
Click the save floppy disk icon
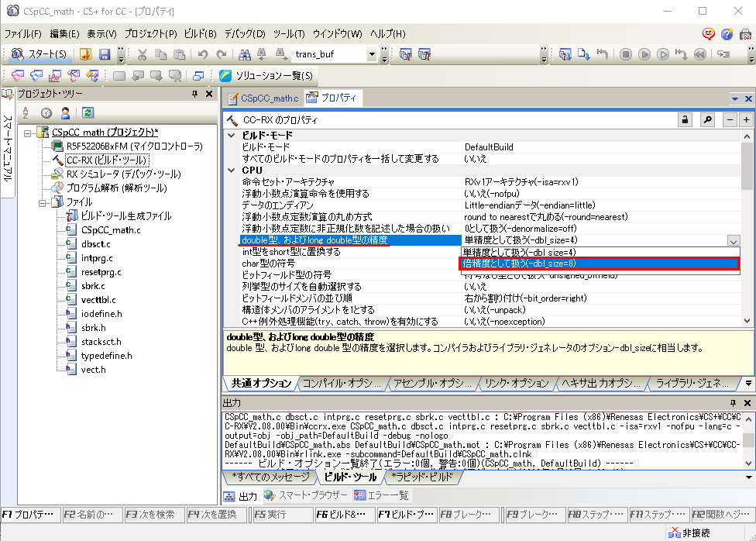click(105, 54)
